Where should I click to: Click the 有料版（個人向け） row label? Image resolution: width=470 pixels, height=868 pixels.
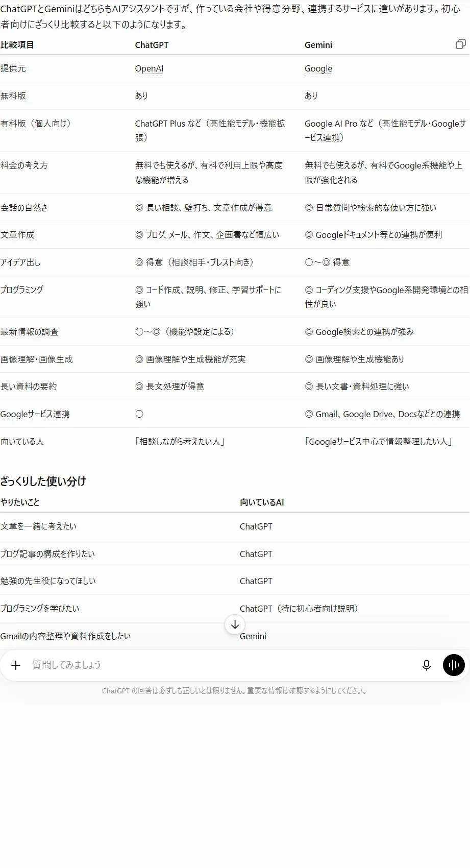coord(36,124)
